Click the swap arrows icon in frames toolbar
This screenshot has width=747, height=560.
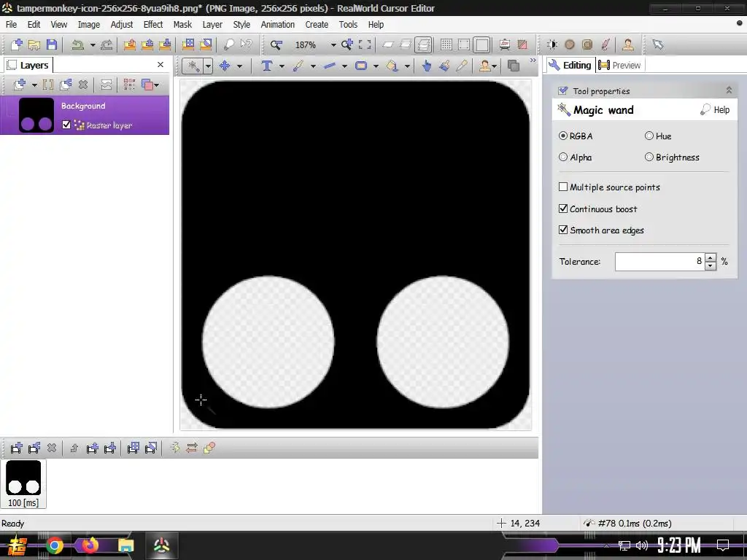[192, 448]
